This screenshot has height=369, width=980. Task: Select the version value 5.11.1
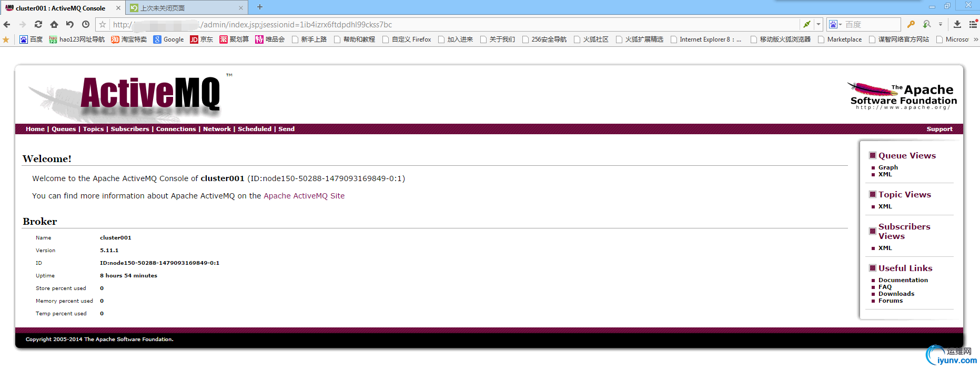coord(109,250)
